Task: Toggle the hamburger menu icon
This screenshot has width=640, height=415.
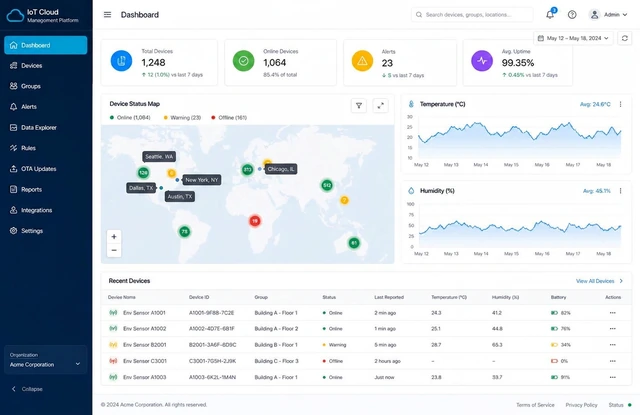Action: [x=107, y=15]
